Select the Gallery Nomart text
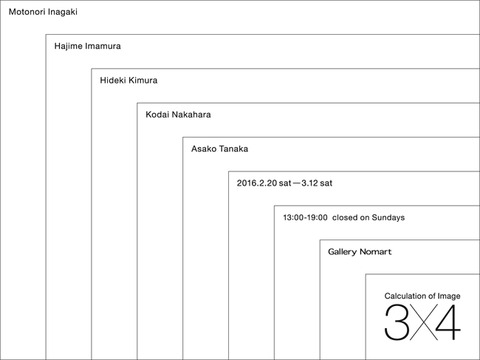Screen dimensions: 480x360 (360, 252)
